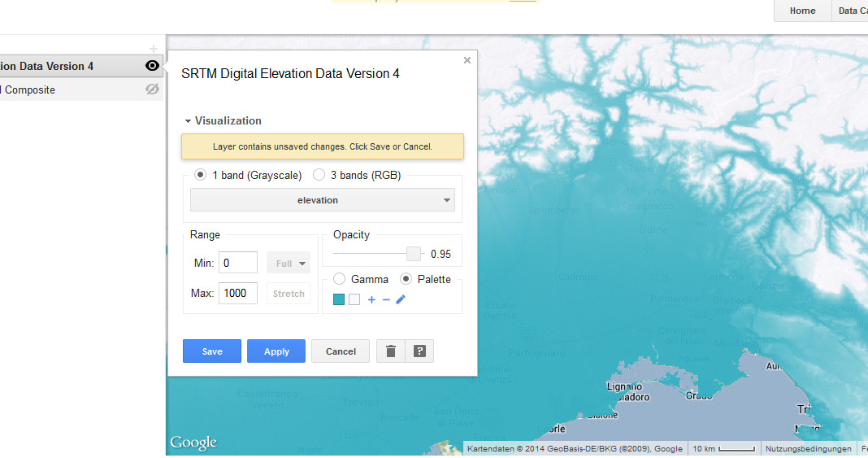The image size is (868, 458).
Task: Focus the Max range input field
Action: [x=238, y=293]
